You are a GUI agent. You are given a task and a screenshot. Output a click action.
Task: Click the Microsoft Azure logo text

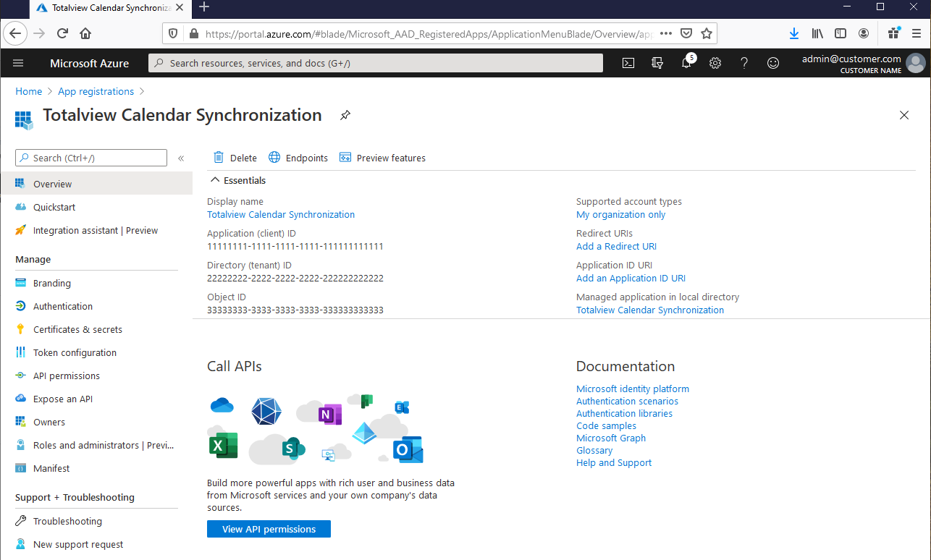pos(89,63)
